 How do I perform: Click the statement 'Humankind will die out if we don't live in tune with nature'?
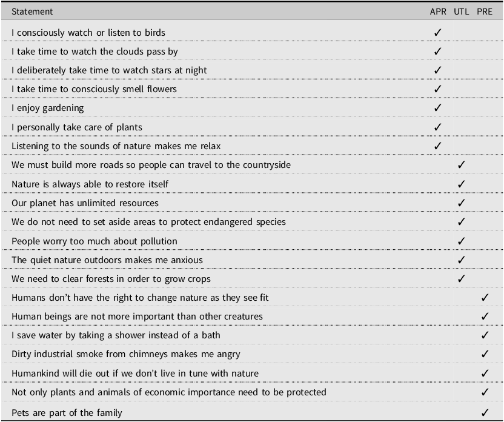point(135,373)
